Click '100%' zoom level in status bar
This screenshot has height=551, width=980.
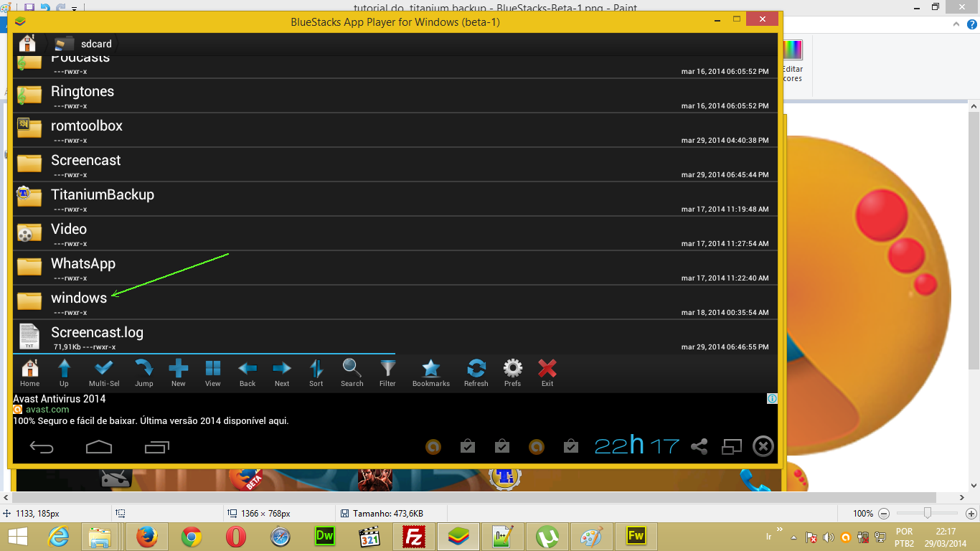point(863,514)
